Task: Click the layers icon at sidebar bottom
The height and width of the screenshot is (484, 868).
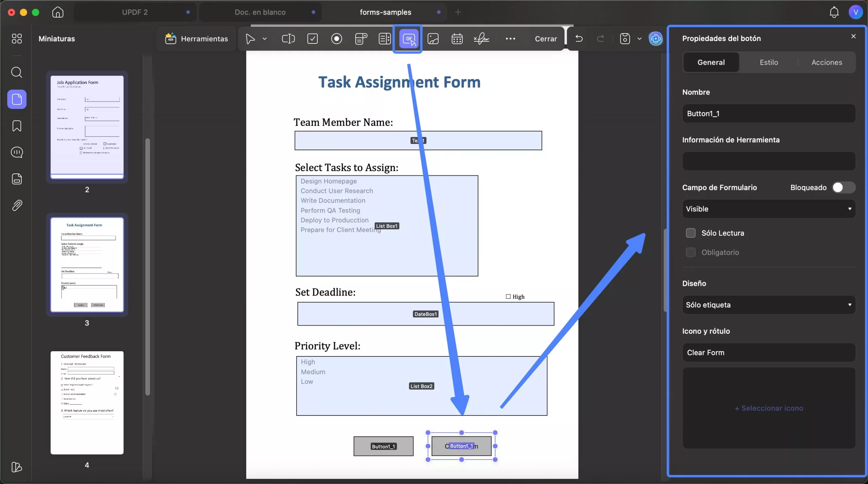Action: [17, 467]
